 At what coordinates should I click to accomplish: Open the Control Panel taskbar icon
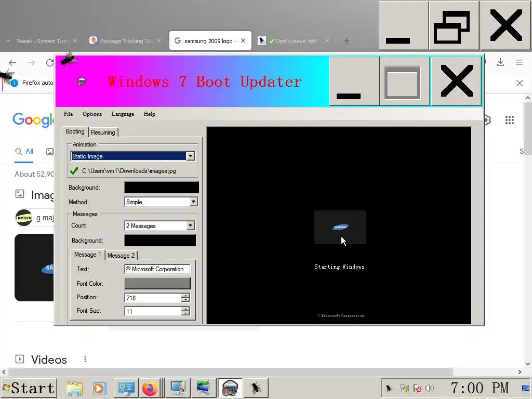click(126, 388)
